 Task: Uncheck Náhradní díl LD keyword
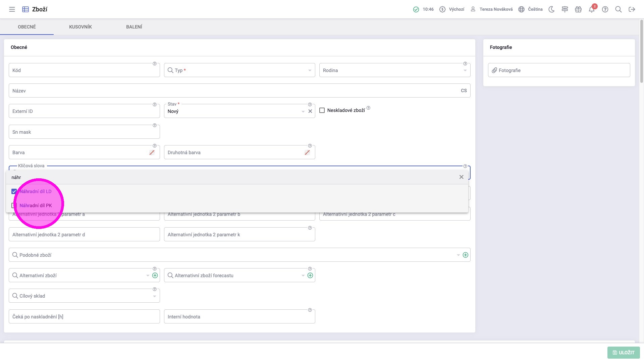point(14,191)
